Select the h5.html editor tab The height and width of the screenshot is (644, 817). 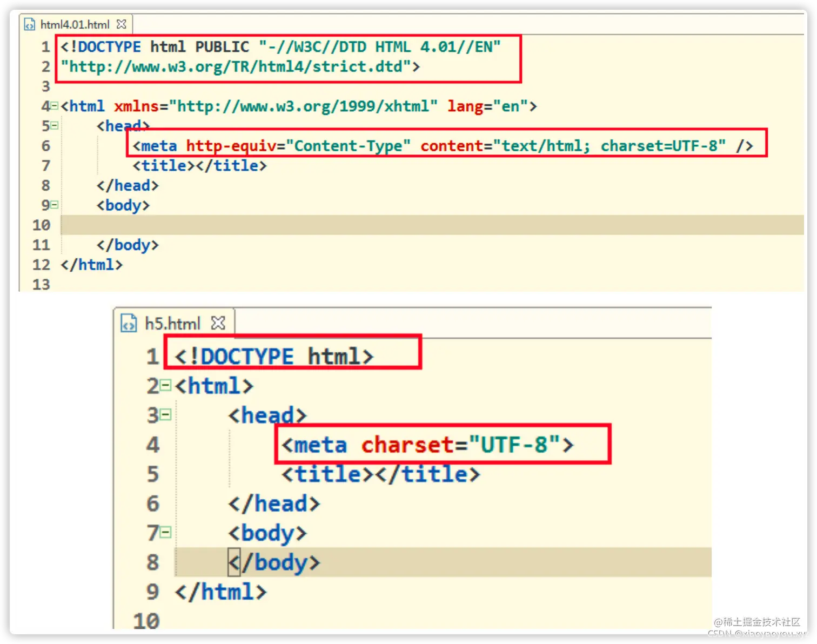pyautogui.click(x=173, y=323)
